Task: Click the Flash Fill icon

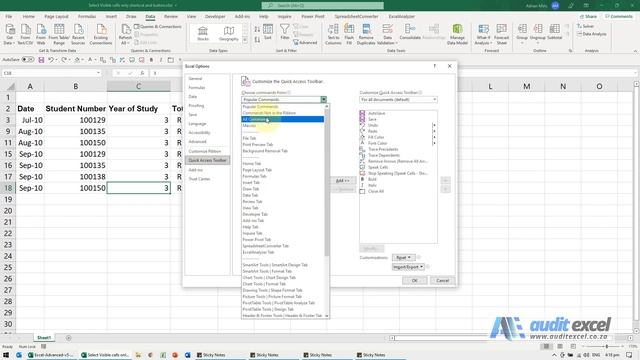Action: (x=349, y=34)
